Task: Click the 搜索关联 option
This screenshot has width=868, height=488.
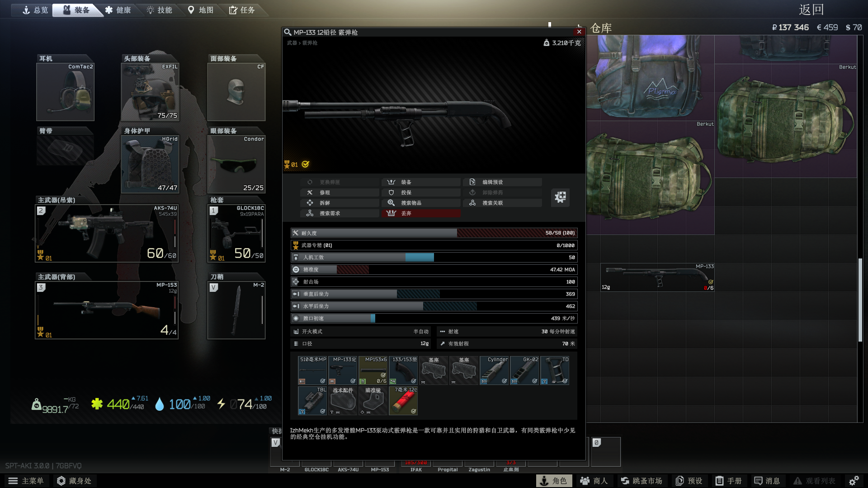Action: [x=502, y=203]
